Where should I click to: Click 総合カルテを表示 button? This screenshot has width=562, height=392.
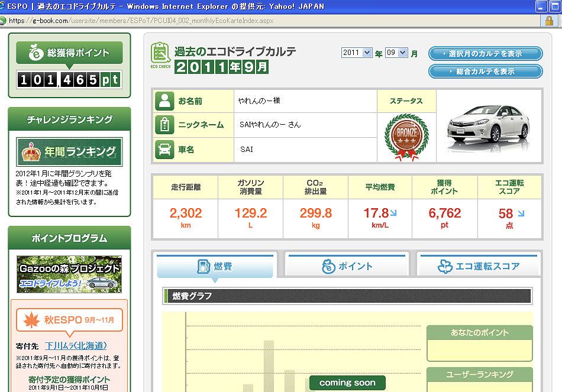(x=485, y=72)
